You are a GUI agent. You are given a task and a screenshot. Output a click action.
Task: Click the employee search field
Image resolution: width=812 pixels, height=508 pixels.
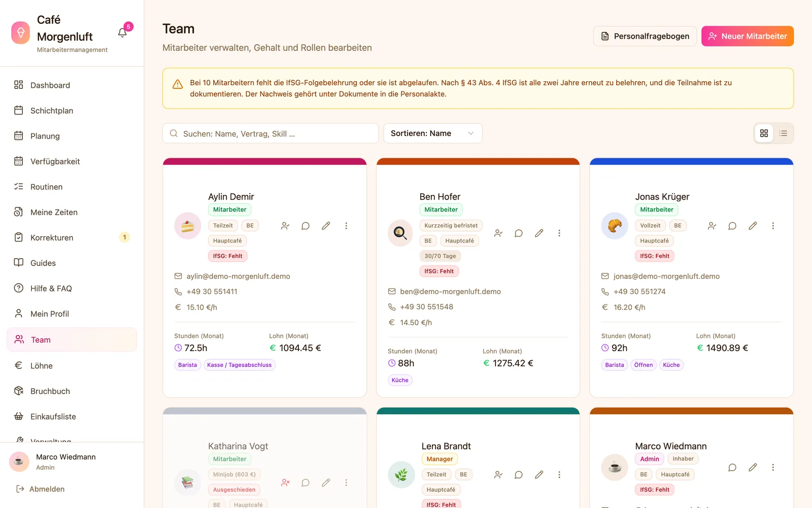[x=270, y=133]
